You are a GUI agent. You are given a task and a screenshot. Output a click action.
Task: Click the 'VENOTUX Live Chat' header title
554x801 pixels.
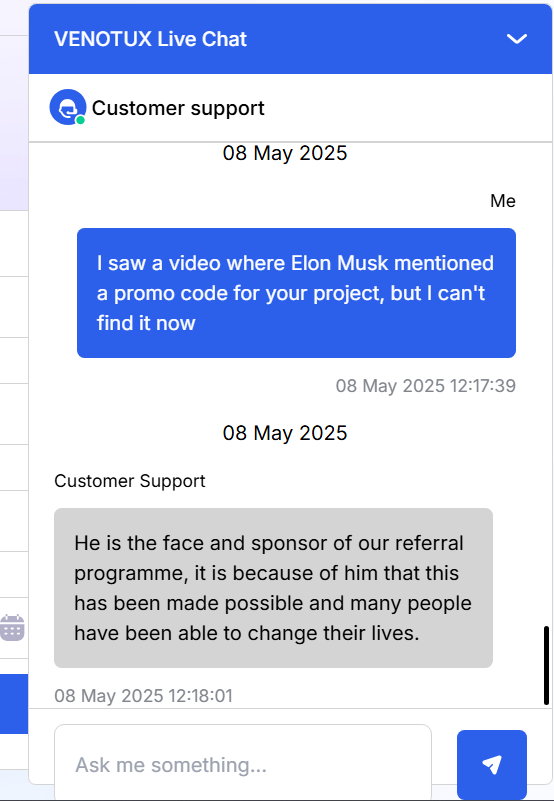tap(150, 39)
